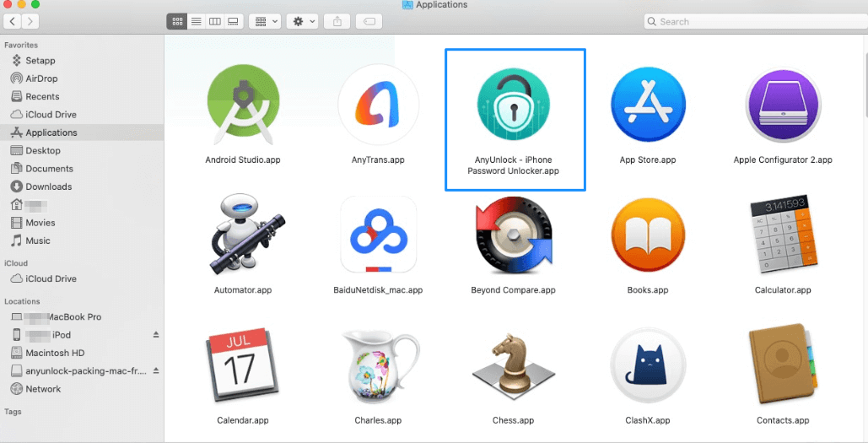Select the Charles.app pitcher icon
Screen dimensions: 868x443
(x=380, y=366)
